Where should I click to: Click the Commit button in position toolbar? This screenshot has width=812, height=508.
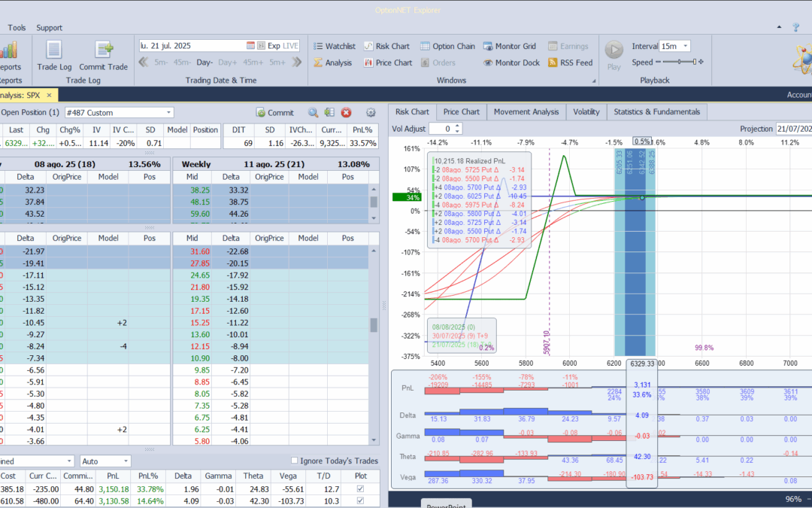(x=274, y=113)
